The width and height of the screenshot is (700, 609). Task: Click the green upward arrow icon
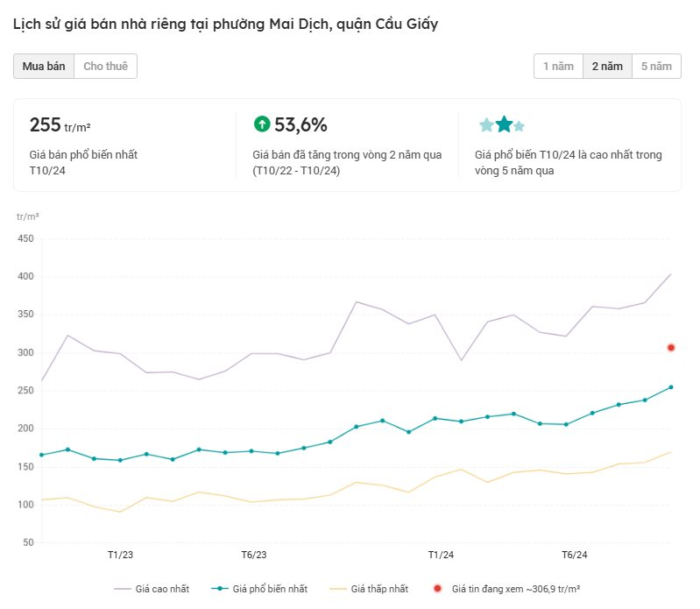pyautogui.click(x=262, y=124)
